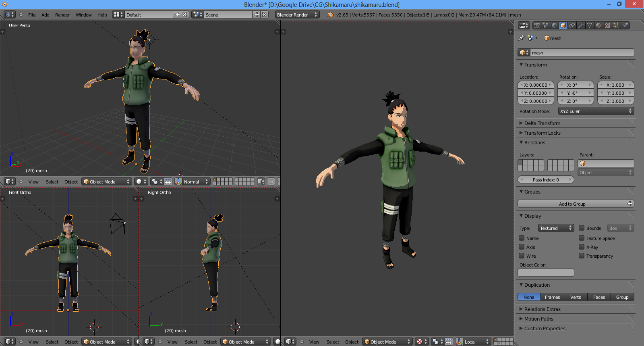
Task: Enable the Bounds checkbox
Action: coord(582,228)
